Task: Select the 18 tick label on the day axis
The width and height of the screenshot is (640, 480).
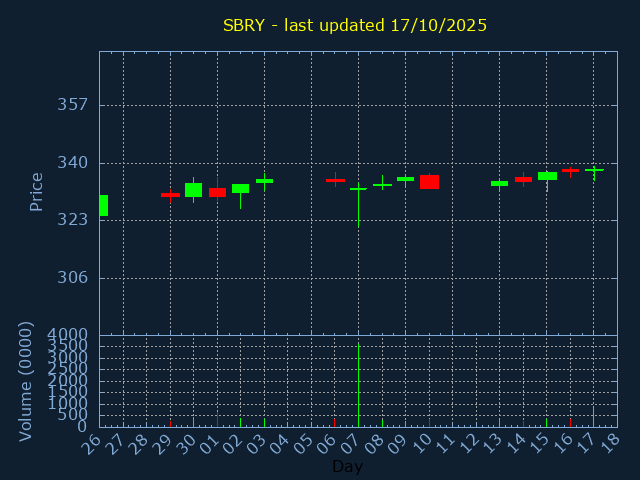Action: click(608, 442)
